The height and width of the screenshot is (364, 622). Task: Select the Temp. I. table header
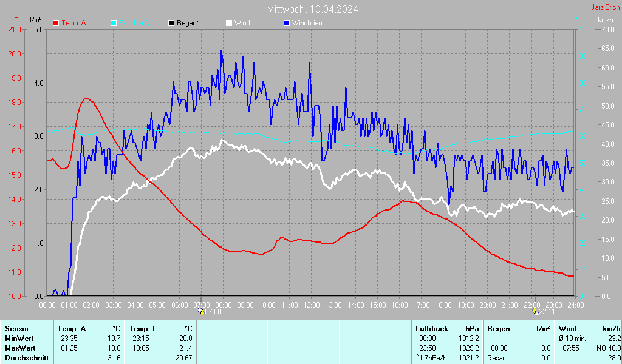tap(143, 329)
